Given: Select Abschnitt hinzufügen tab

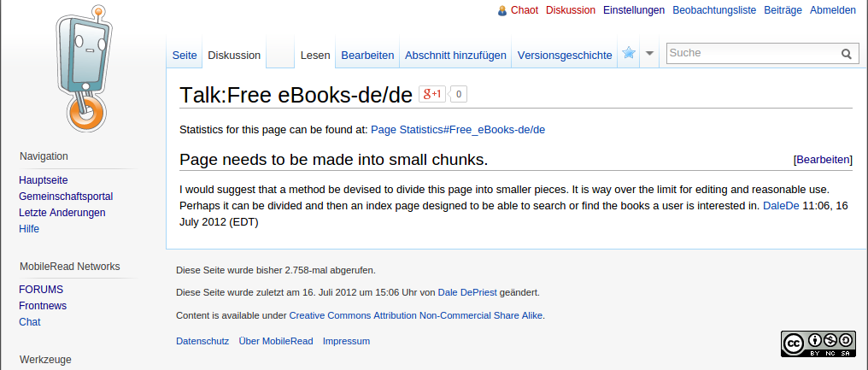Looking at the screenshot, I should tap(455, 56).
